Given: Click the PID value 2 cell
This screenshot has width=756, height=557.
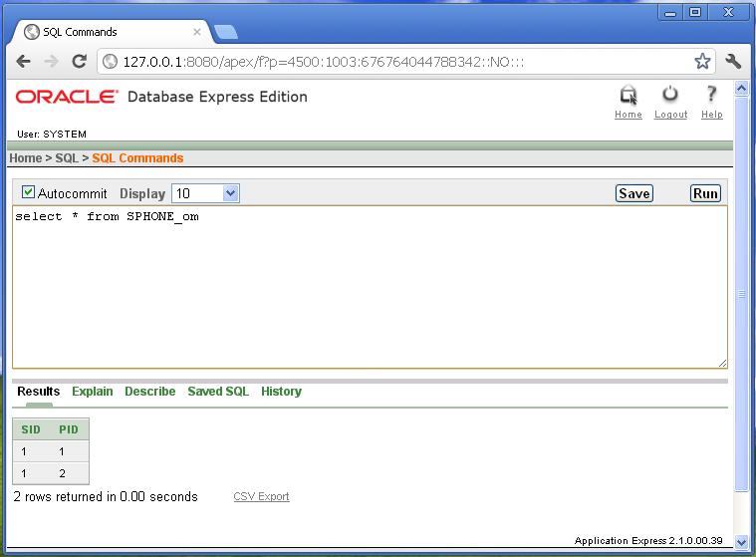Looking at the screenshot, I should (62, 473).
